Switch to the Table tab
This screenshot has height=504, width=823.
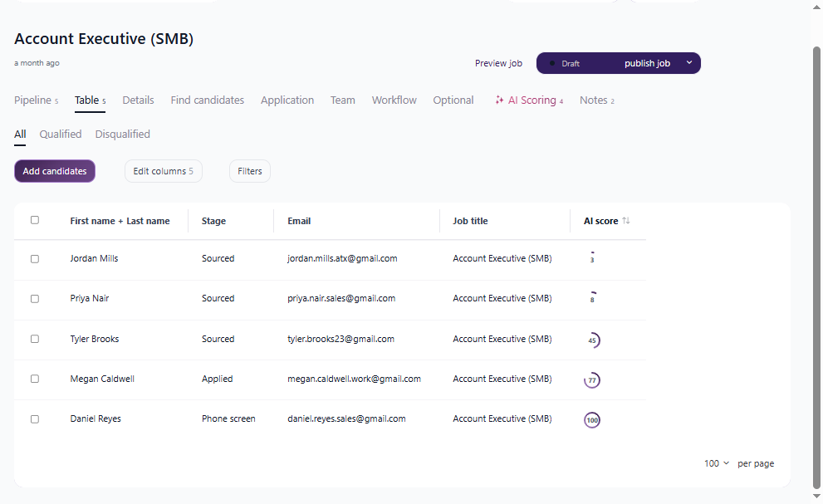(x=91, y=100)
